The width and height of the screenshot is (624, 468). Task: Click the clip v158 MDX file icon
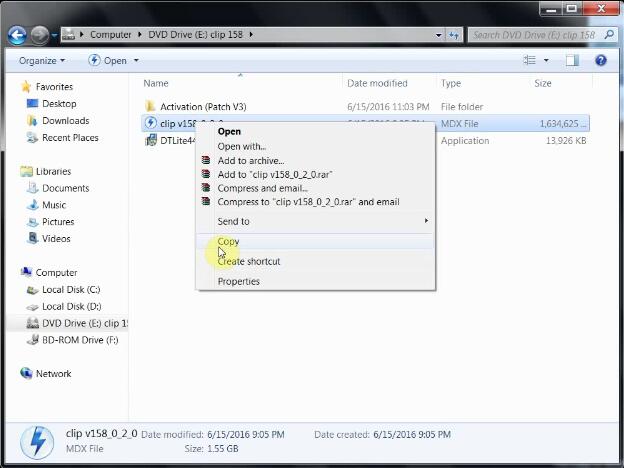click(150, 123)
